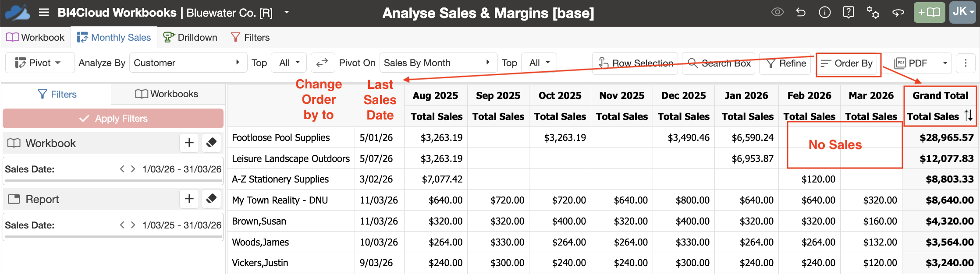Click the Apply Filters button

point(113,119)
